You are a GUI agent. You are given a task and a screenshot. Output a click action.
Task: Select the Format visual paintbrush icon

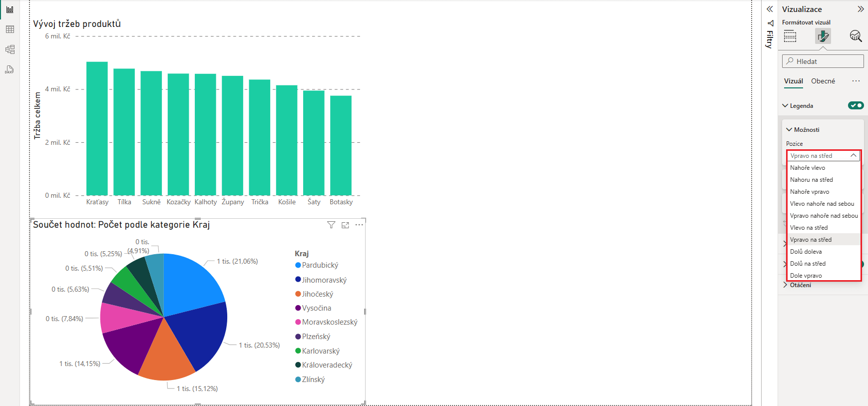(x=823, y=36)
